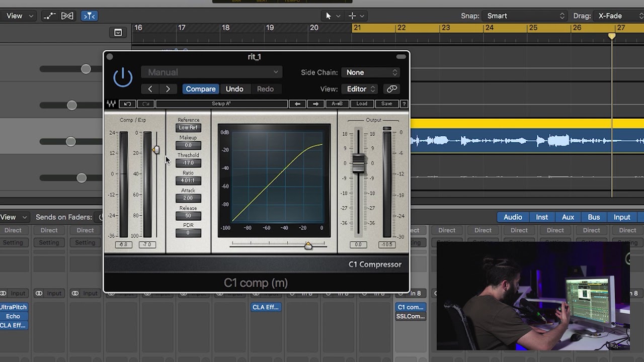
Task: Click the -10.5 output peak readout
Action: click(386, 245)
